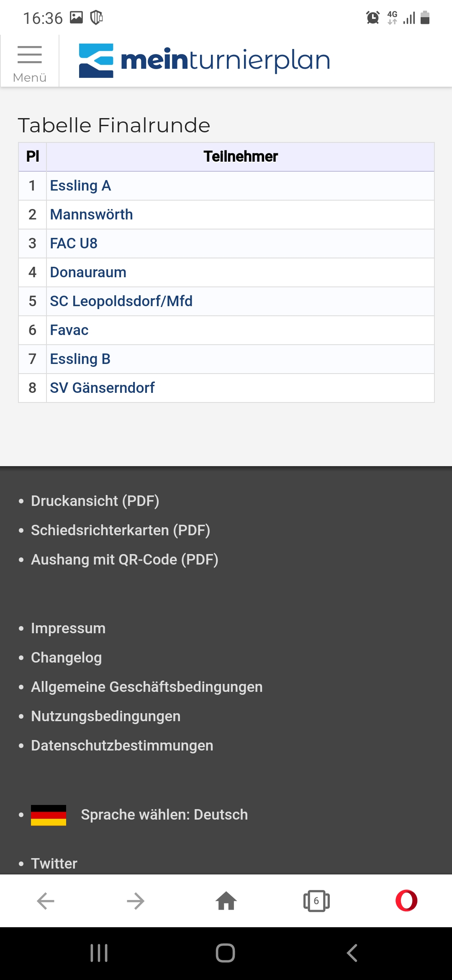Open team SC Leopoldsdorf/Mfd

tap(121, 301)
